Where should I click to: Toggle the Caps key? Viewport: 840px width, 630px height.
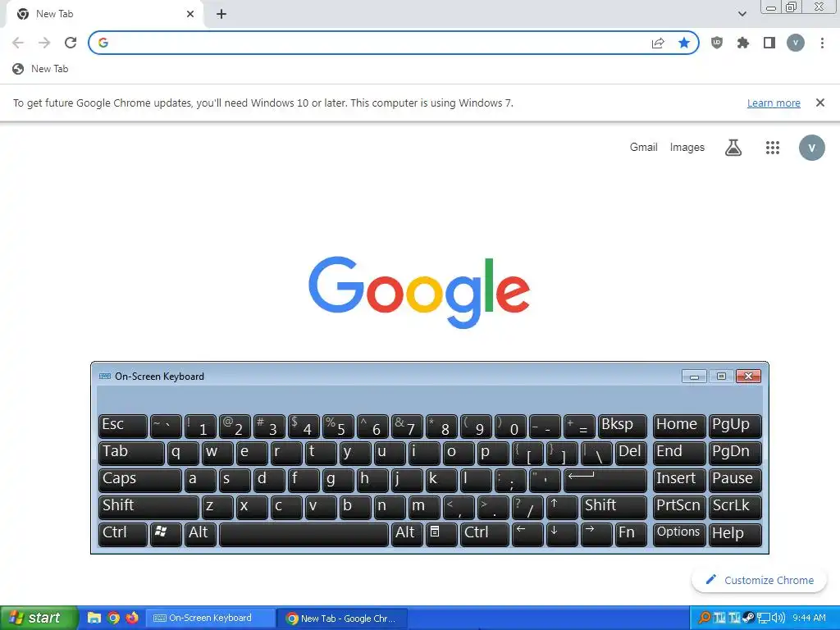pos(139,480)
